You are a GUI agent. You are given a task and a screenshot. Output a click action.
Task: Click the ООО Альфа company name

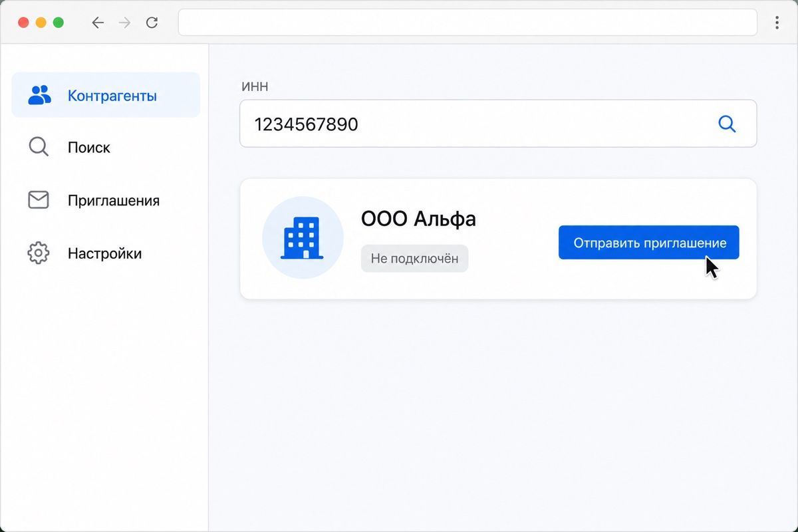[418, 218]
